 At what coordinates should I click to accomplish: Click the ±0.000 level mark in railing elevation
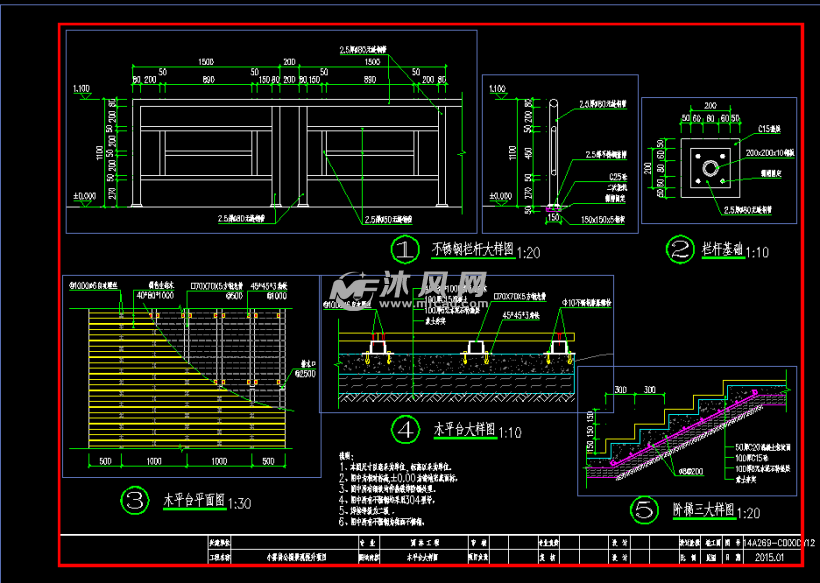85,197
